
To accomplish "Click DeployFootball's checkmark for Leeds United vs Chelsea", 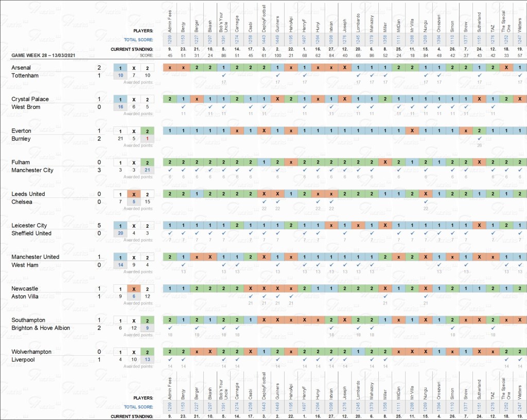I will coord(264,202).
